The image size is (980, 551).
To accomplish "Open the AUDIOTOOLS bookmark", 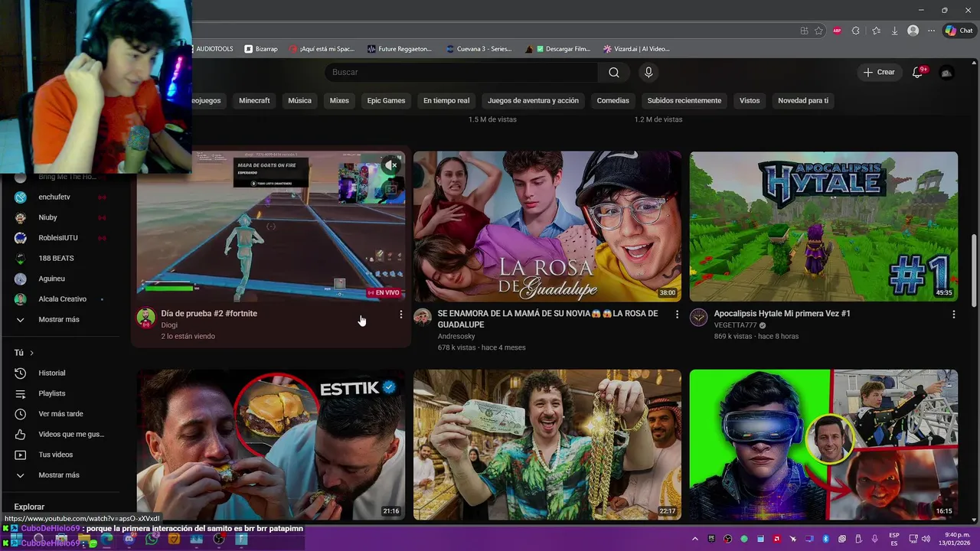I will tap(214, 49).
